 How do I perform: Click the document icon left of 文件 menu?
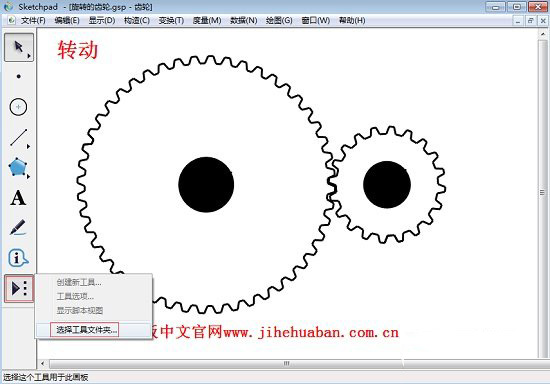[x=12, y=20]
